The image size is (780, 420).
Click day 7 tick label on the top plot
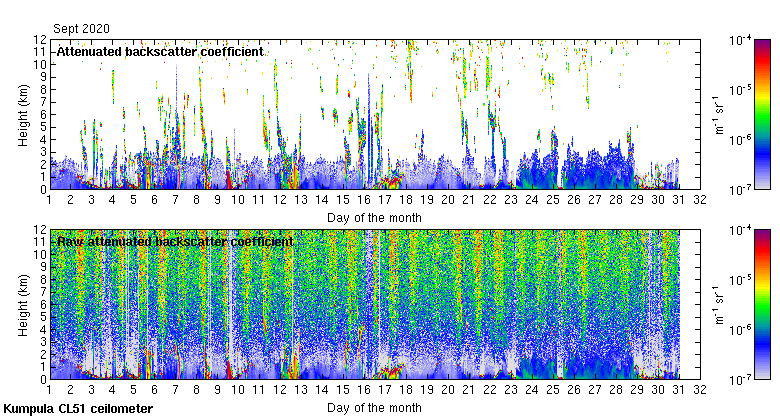(x=175, y=200)
